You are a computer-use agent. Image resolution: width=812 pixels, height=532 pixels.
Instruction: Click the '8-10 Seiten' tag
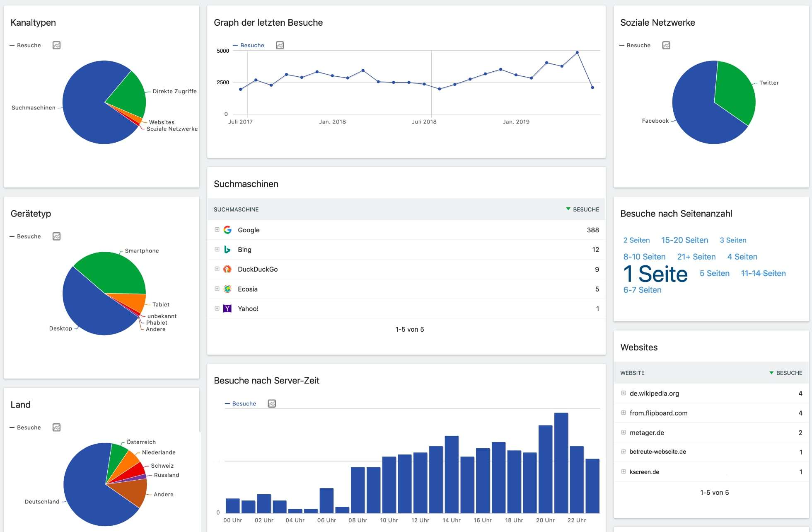[644, 257]
